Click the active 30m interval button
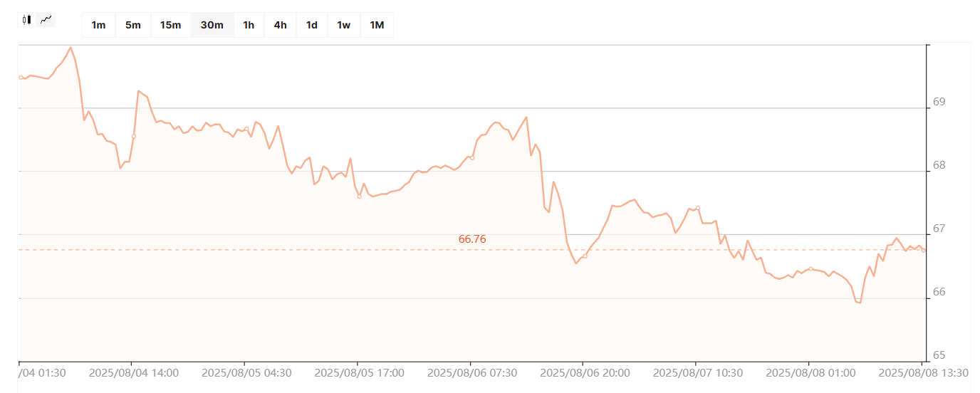Viewport: 980px width, 393px height. 212,25
